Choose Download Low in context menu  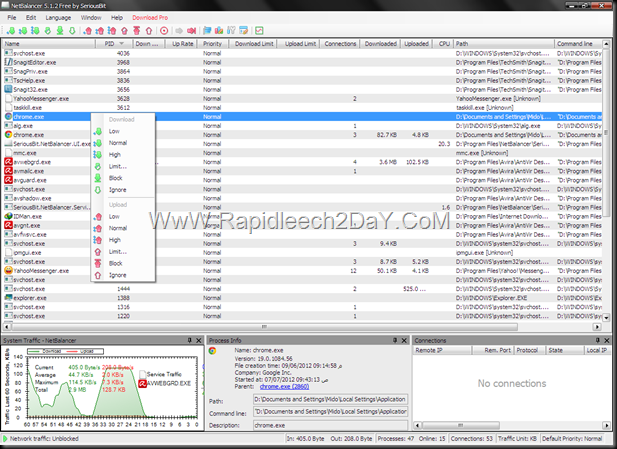pos(123,131)
